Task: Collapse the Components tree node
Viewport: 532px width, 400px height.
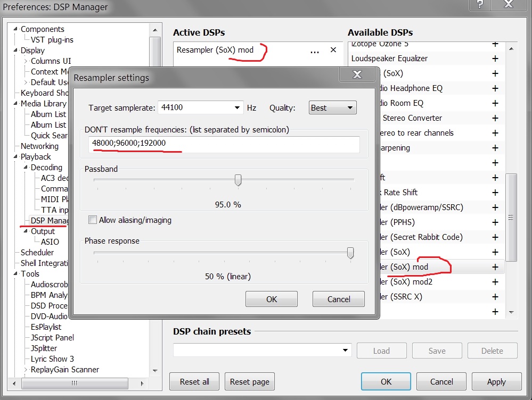Action: (15, 29)
